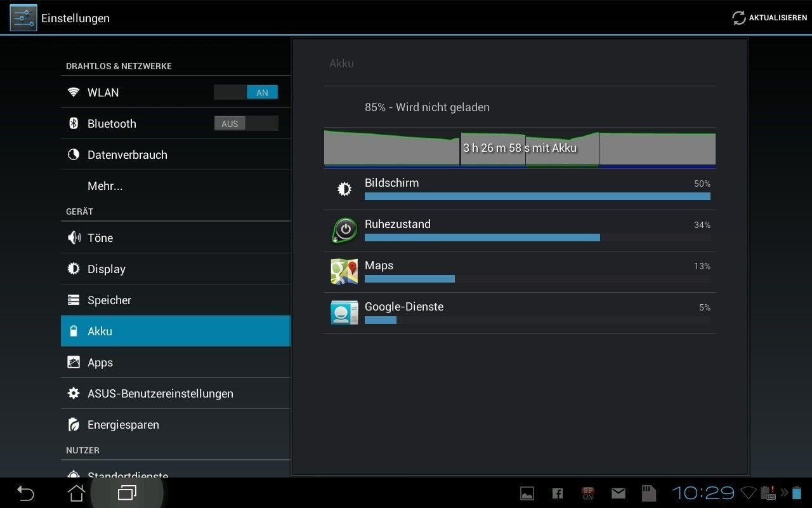The height and width of the screenshot is (508, 812).
Task: Tap the 10:29 clock in status bar
Action: (x=703, y=493)
